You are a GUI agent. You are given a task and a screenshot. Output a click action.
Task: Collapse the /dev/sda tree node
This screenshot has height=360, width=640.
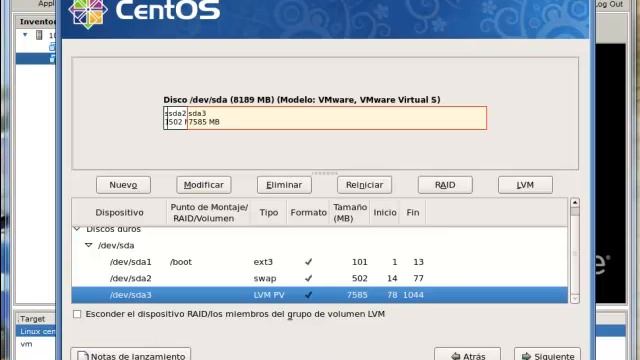click(x=89, y=245)
